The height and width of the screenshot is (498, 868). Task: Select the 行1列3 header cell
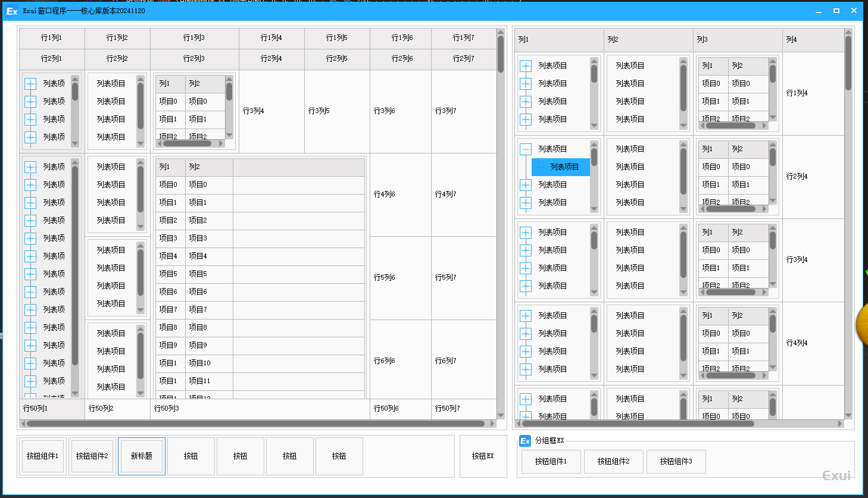194,38
